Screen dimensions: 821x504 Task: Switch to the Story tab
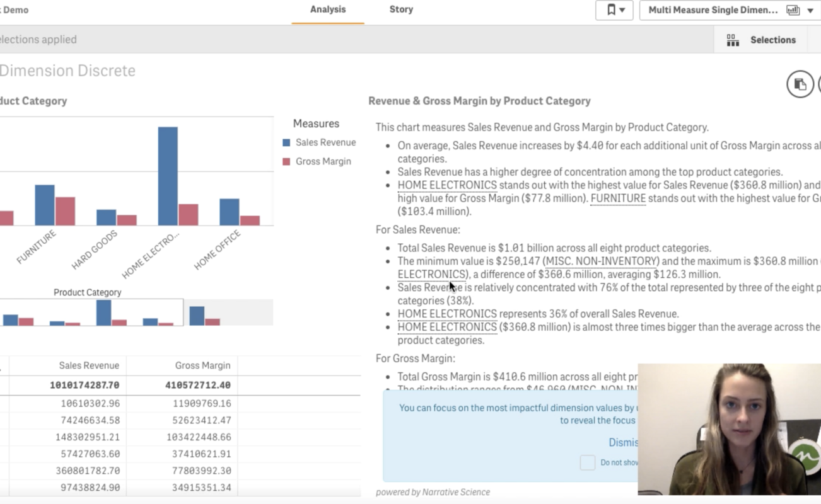click(401, 10)
